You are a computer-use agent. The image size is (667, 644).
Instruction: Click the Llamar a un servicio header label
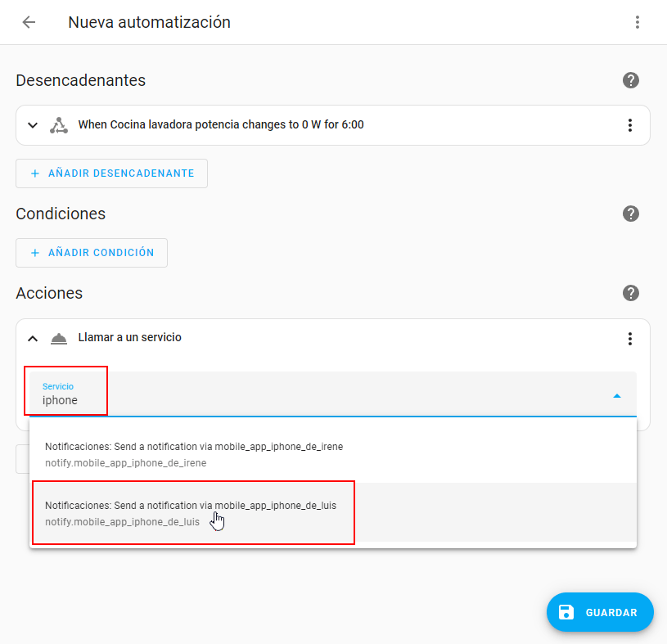pos(129,337)
